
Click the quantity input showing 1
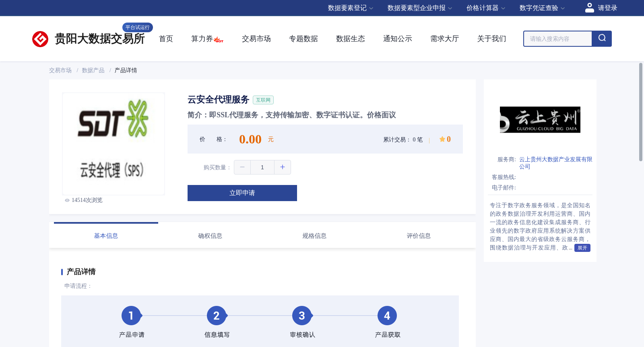click(x=262, y=167)
